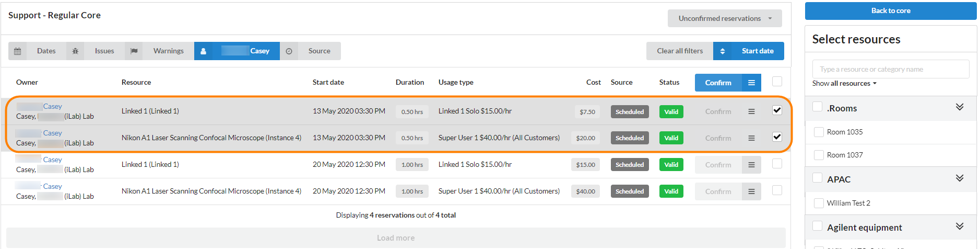
Task: Click the flag icon beside Warnings filter
Action: coord(134,51)
